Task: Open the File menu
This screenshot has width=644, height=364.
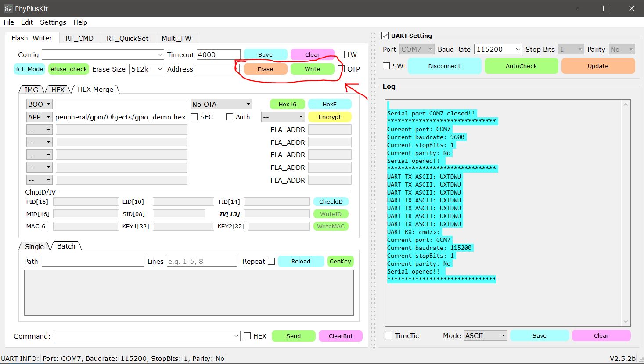Action: click(9, 22)
